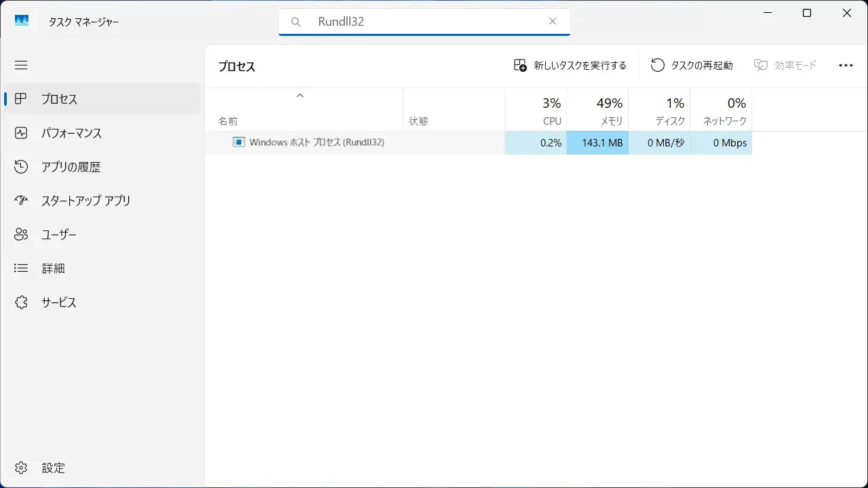
Task: Sort by Status column header
Action: pos(454,110)
